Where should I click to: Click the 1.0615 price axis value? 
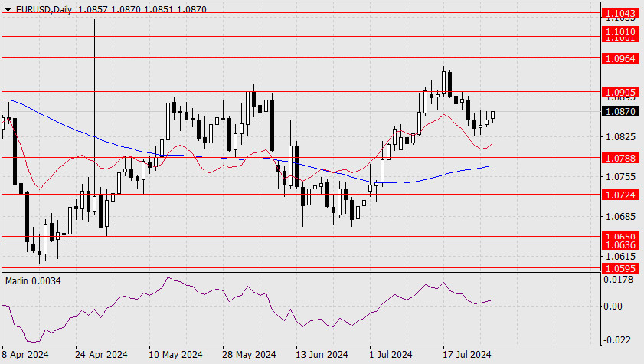tap(620, 257)
